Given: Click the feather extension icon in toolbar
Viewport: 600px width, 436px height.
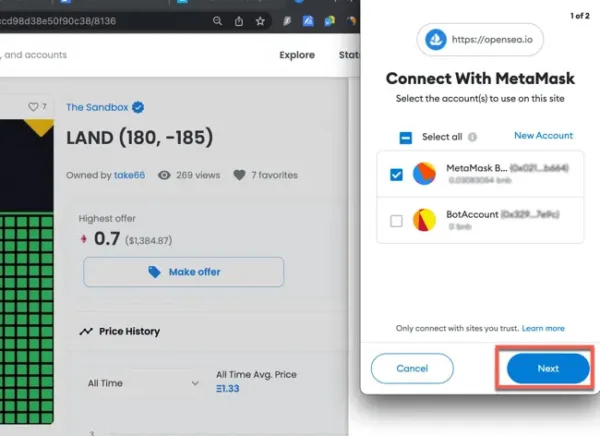Looking at the screenshot, I should pyautogui.click(x=287, y=21).
